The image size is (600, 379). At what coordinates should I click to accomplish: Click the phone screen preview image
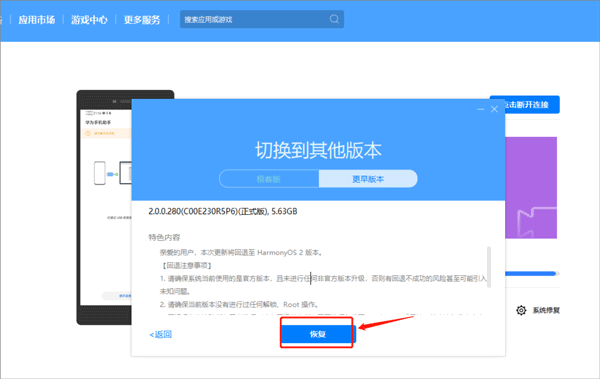[106, 207]
